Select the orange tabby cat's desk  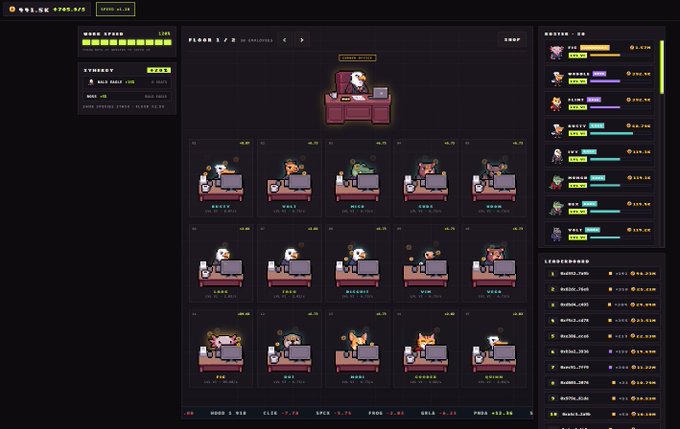pyautogui.click(x=426, y=348)
